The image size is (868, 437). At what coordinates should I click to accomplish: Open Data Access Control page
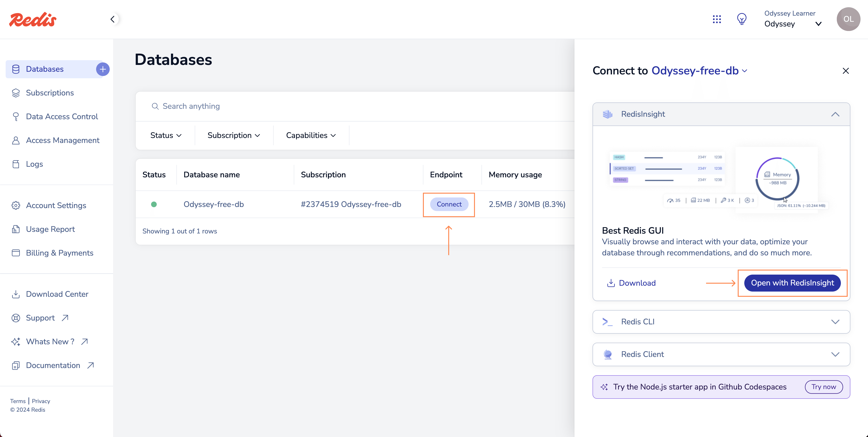click(62, 116)
